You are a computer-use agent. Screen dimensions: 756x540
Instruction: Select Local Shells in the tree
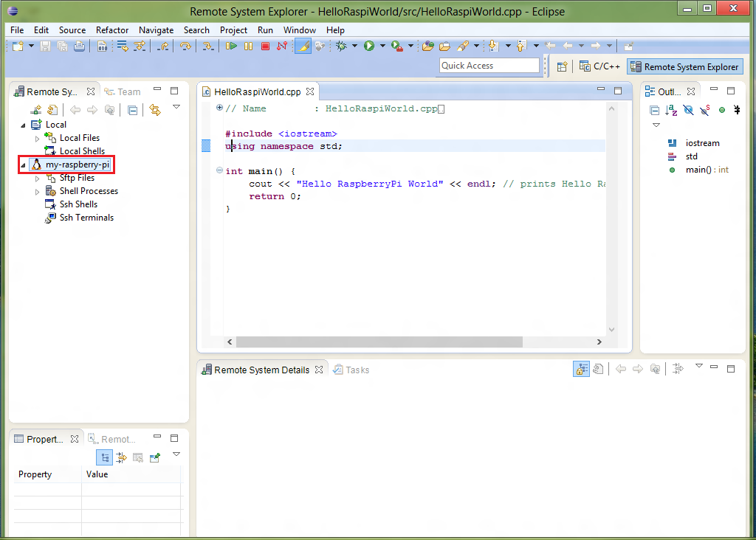82,150
